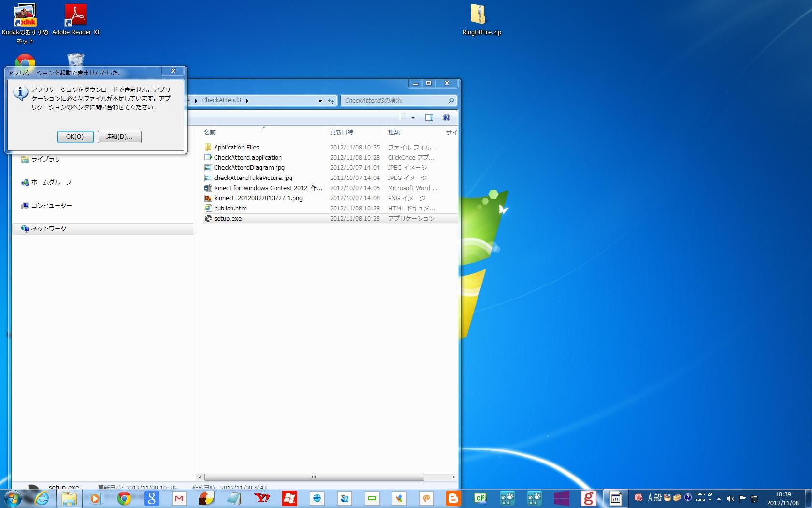The image size is (812, 508).
Task: Sort files by 名前 column header
Action: [x=210, y=132]
